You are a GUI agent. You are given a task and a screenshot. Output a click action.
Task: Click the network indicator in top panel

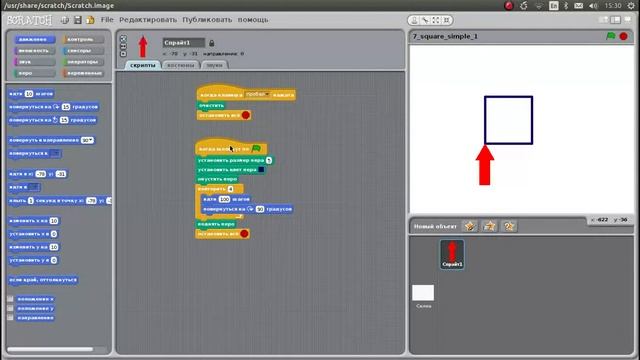[539, 6]
